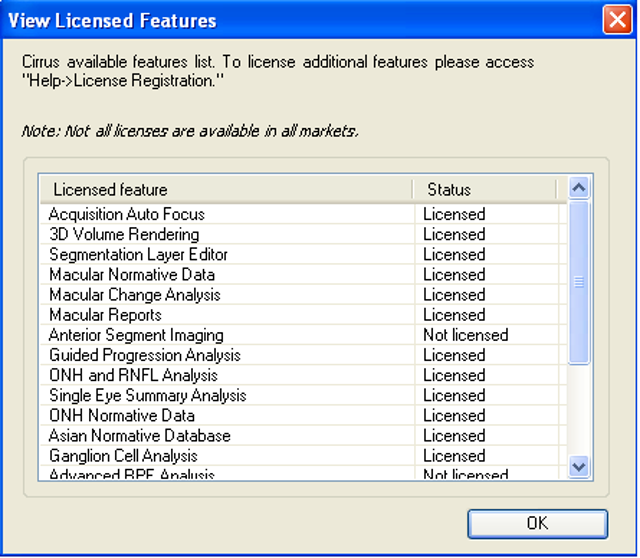Viewport: 640px width, 558px height.
Task: Click Licensed status for Guided Progression Analysis
Action: [x=454, y=355]
